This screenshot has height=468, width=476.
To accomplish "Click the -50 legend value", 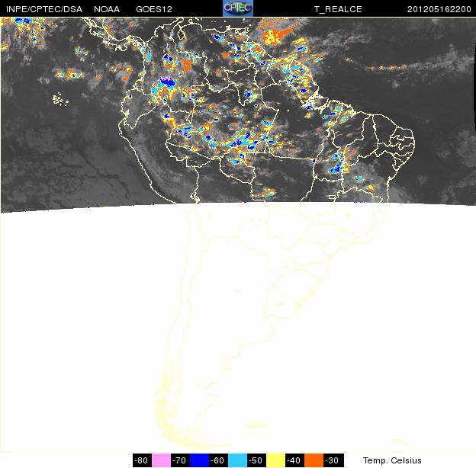I will coord(256,460).
